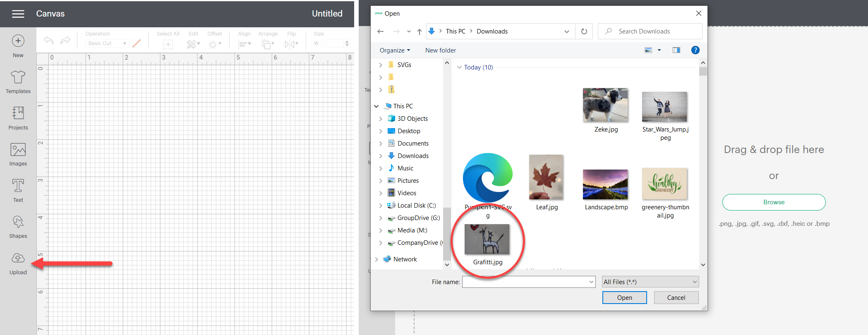Collapse the This PC tree node

[376, 106]
